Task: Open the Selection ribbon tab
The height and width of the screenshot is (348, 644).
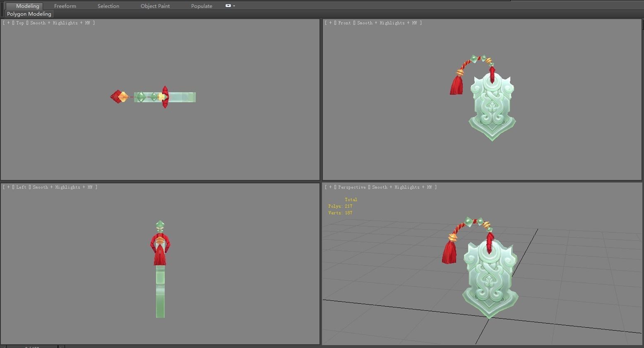Action: (x=108, y=6)
